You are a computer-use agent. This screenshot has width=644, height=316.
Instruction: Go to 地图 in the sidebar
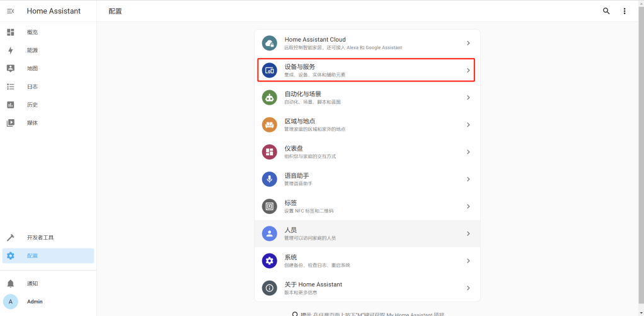(x=32, y=68)
